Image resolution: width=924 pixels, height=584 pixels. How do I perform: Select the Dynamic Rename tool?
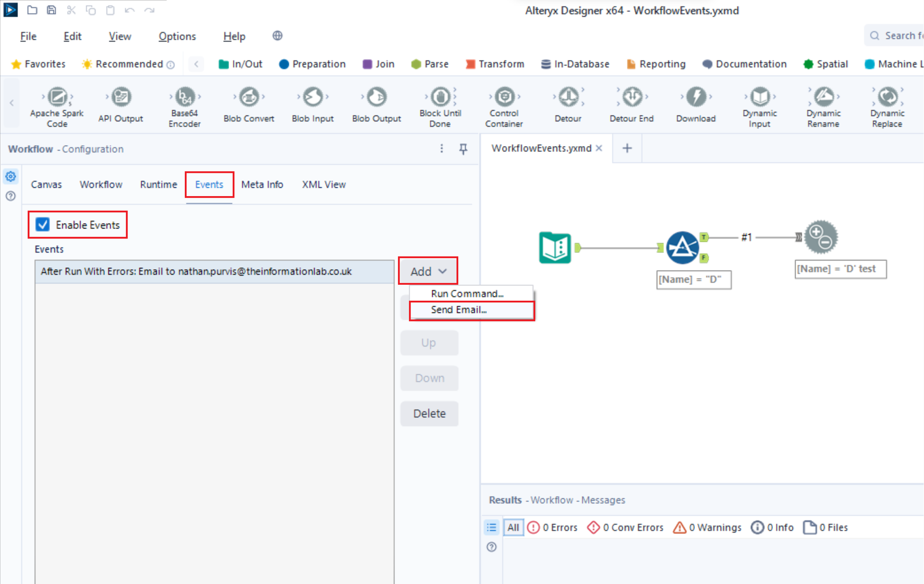tap(823, 97)
